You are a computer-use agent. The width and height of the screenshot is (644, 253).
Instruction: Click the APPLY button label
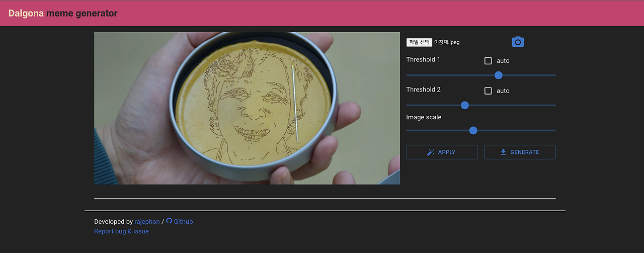(447, 152)
